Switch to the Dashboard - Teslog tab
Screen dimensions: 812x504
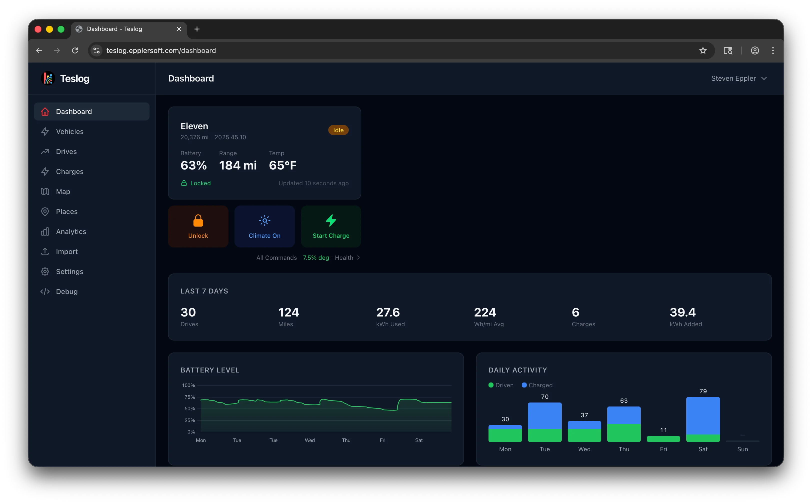[115, 29]
